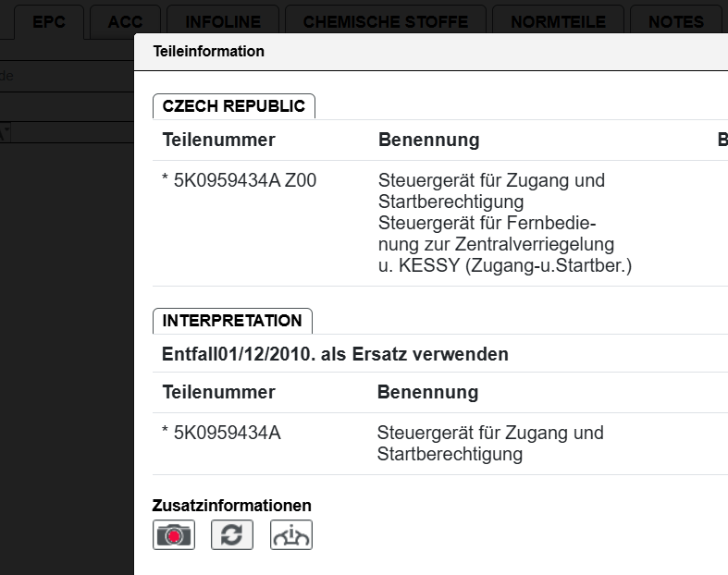Open the INFOLINE tab

tap(223, 22)
